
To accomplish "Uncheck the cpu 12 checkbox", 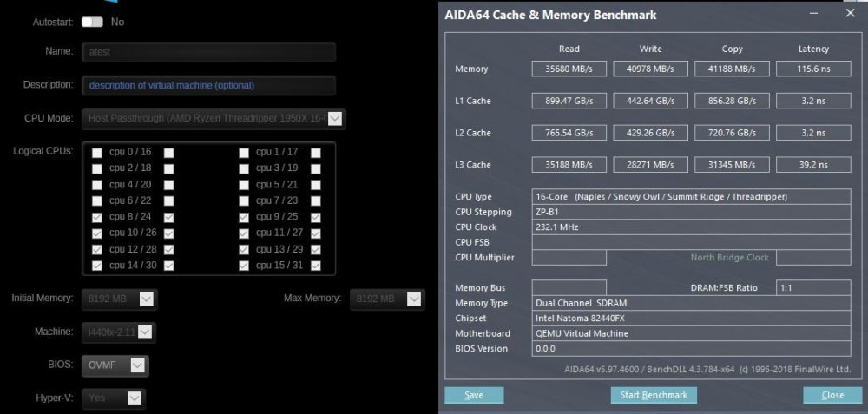I will [x=97, y=250].
